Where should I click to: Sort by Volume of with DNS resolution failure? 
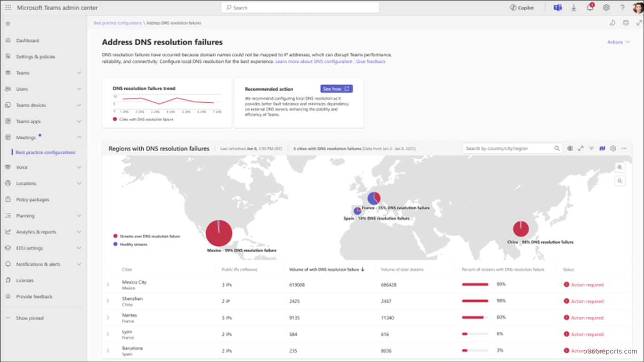(x=327, y=270)
